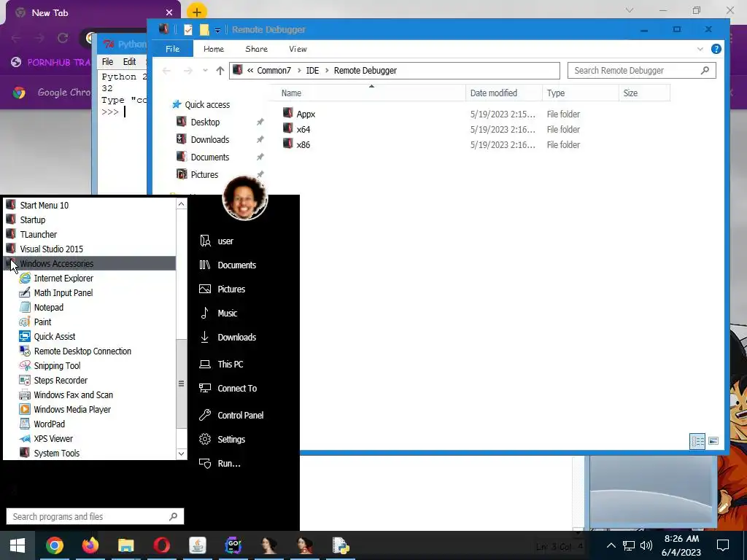The height and width of the screenshot is (560, 747).
Task: Start Remote Desktop Connection
Action: pos(82,351)
